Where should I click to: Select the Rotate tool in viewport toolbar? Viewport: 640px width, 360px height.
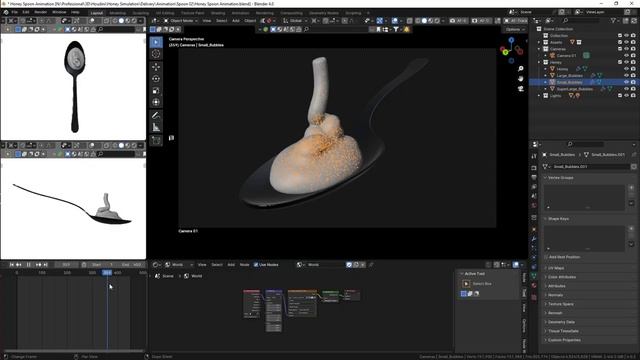coord(156,78)
